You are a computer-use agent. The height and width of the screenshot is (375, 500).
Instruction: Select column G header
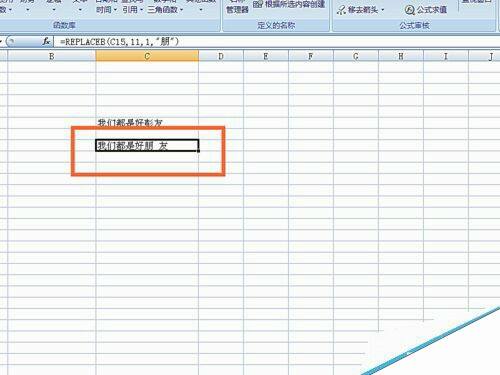tap(356, 56)
